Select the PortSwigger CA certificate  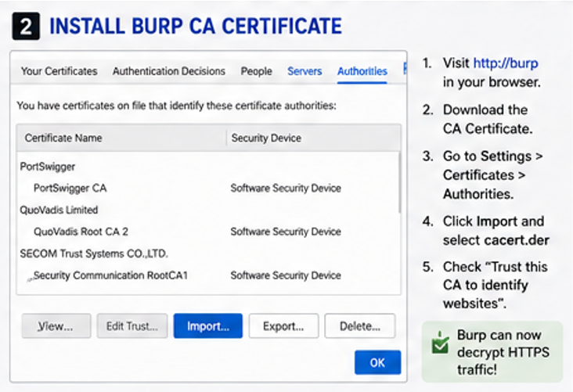208,188
